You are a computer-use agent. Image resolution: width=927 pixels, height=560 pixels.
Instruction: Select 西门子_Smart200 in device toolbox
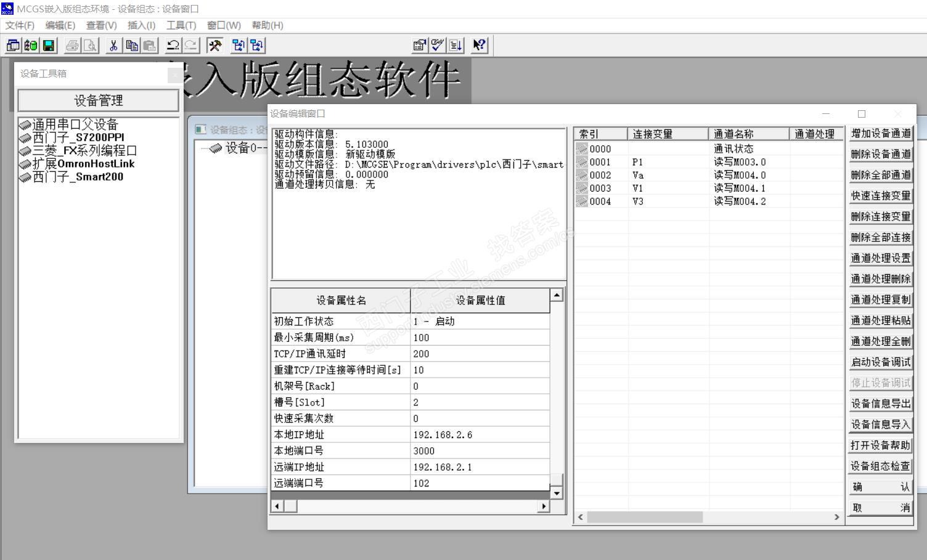click(71, 177)
